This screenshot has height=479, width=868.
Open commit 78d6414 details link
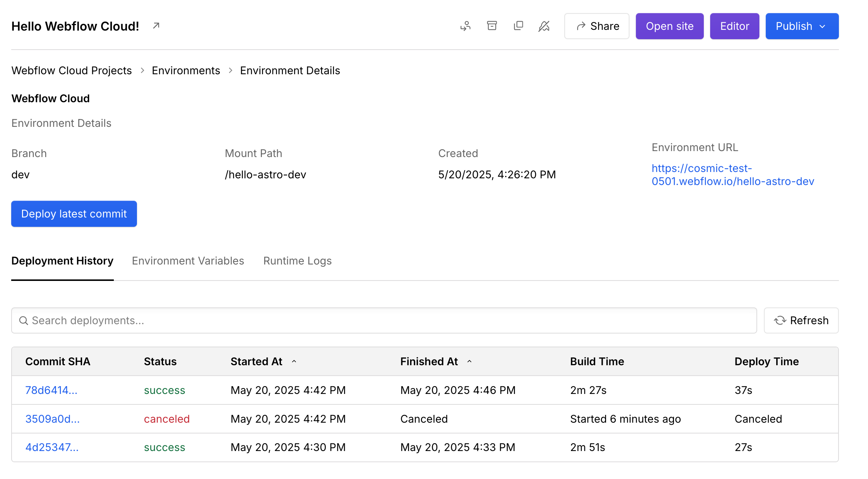51,390
